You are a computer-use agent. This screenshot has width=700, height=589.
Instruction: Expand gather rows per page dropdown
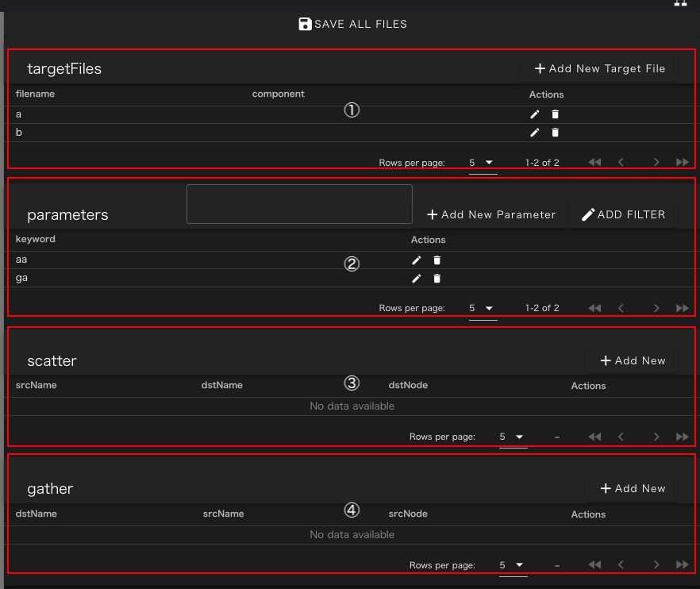coord(513,565)
